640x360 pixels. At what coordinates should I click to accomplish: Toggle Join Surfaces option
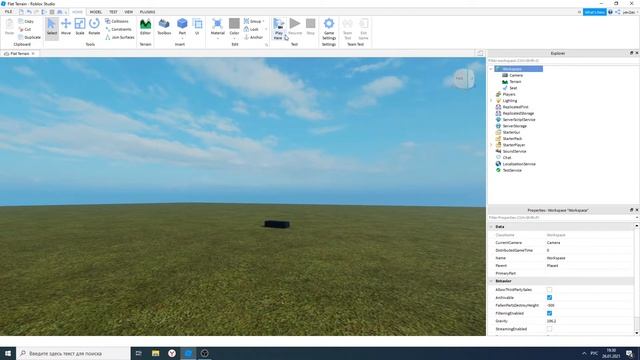tap(120, 37)
